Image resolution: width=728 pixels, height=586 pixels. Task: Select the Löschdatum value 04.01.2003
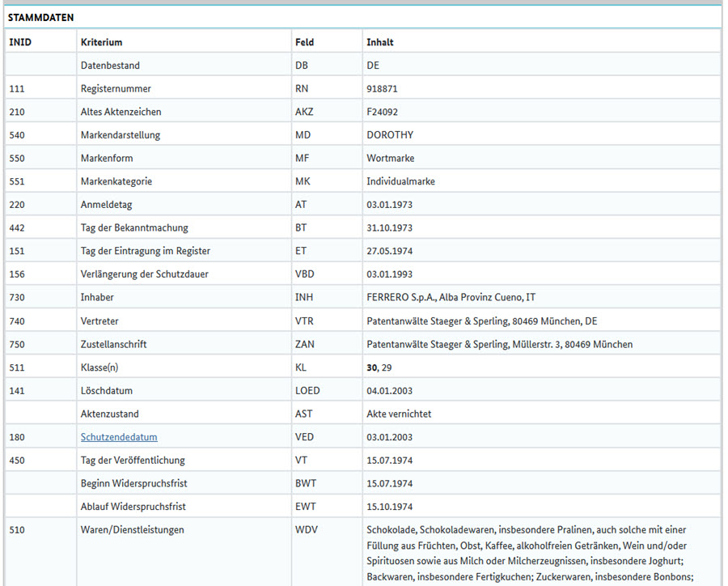coord(390,391)
